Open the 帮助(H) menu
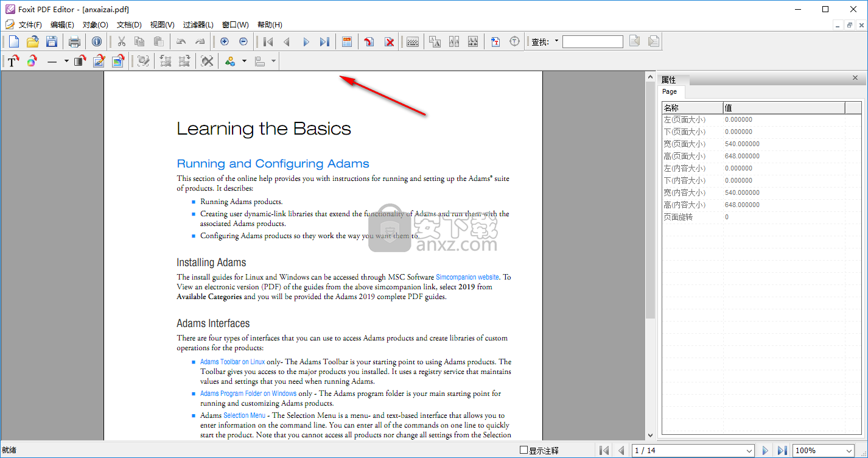 point(270,25)
